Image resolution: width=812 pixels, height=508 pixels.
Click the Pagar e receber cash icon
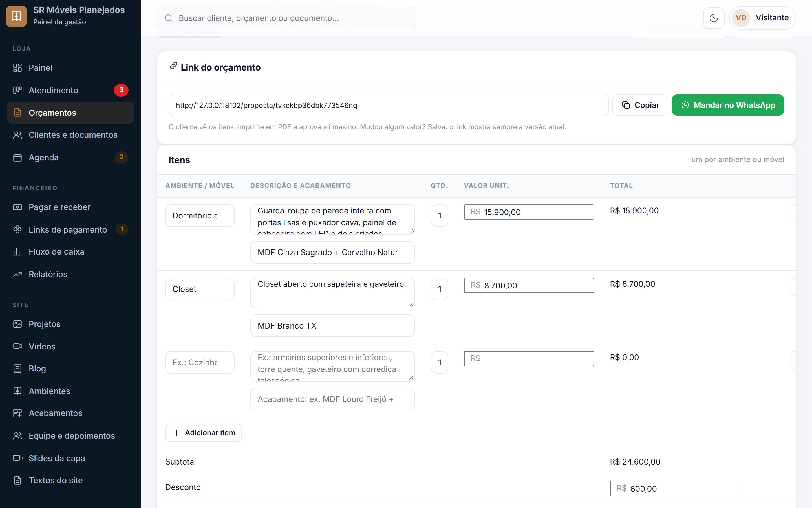pyautogui.click(x=17, y=207)
